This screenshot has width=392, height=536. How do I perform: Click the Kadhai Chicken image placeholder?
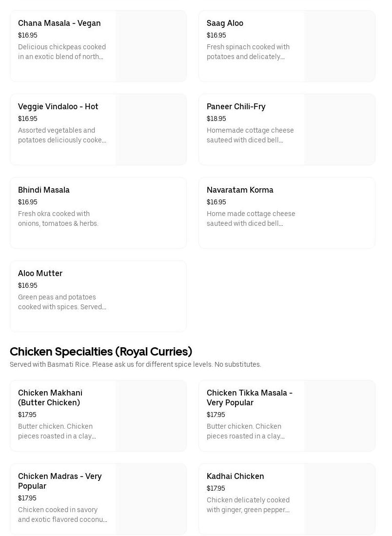coord(340,499)
